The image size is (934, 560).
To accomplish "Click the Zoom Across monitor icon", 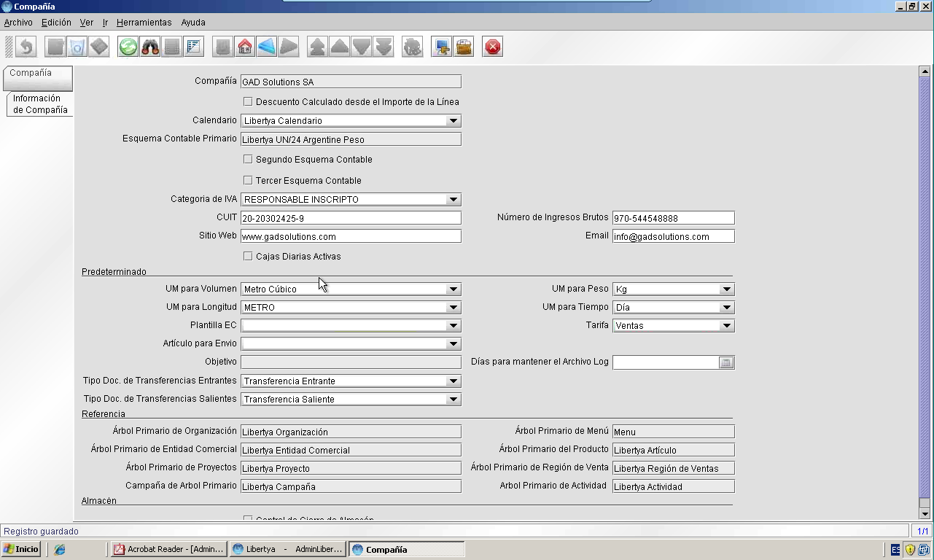I will tap(442, 47).
